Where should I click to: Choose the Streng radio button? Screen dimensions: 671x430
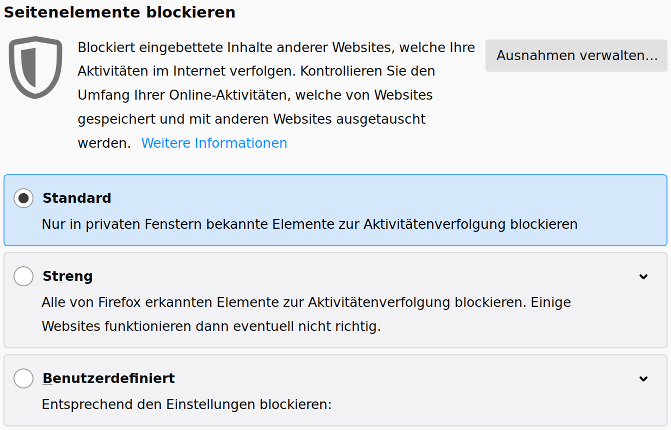[23, 276]
